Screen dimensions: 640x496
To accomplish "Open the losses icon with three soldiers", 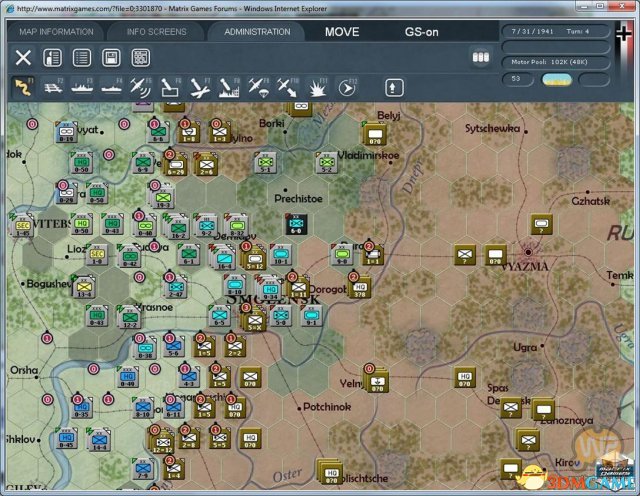I will 480,57.
